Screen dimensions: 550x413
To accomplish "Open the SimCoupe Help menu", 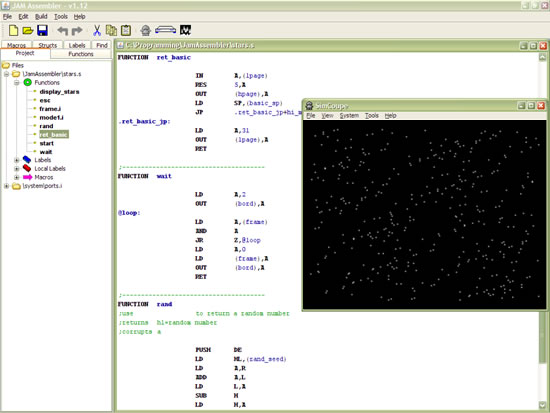I will tap(390, 115).
